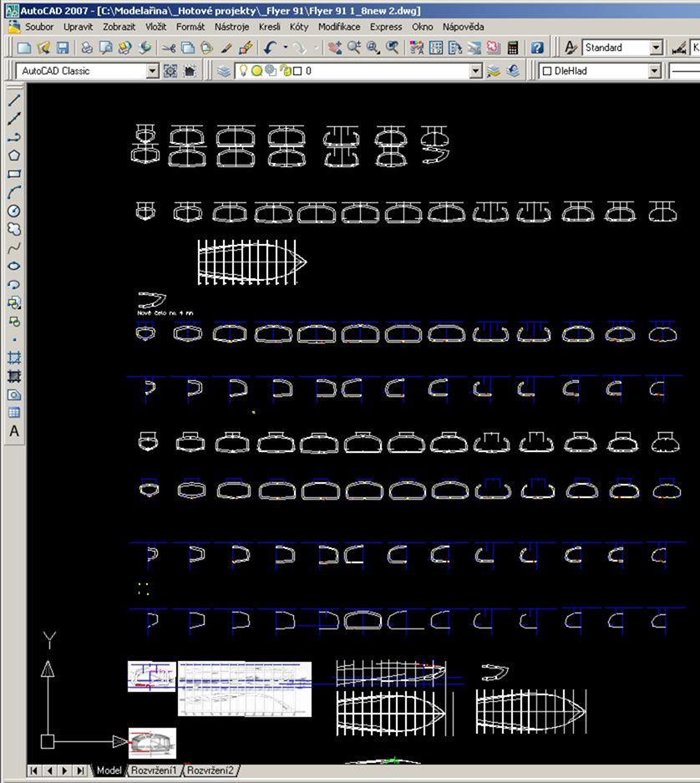Open the QuickCalc calculator icon

pos(513,48)
